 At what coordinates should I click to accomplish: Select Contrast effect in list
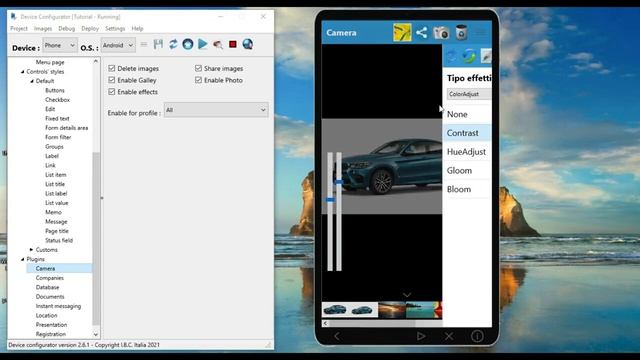click(x=467, y=133)
